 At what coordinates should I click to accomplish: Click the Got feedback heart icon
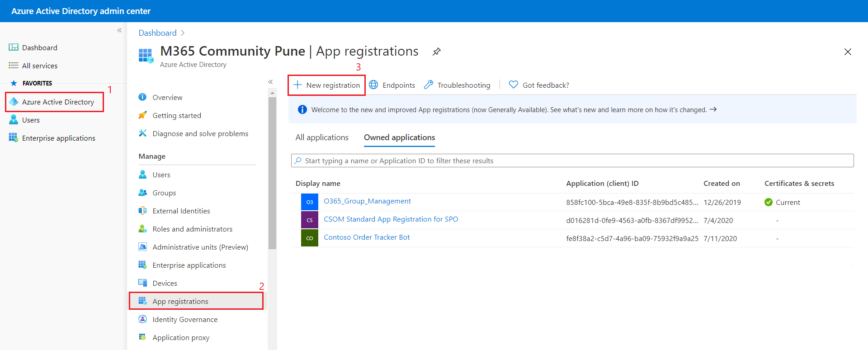click(x=513, y=85)
